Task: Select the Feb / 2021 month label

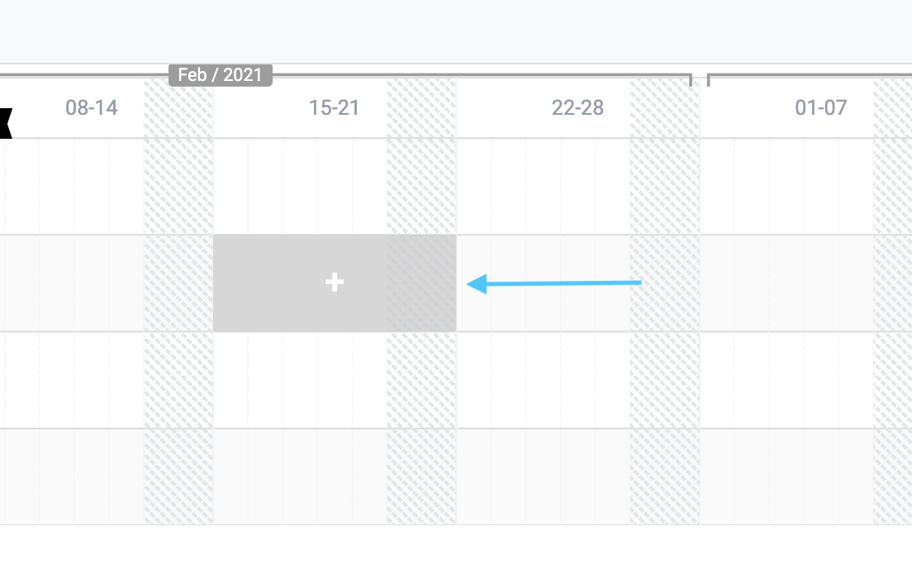Action: point(221,75)
